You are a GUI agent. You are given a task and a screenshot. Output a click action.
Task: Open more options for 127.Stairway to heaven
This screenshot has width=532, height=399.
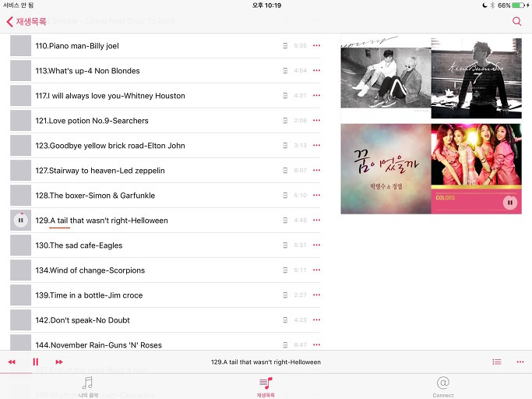pyautogui.click(x=316, y=170)
